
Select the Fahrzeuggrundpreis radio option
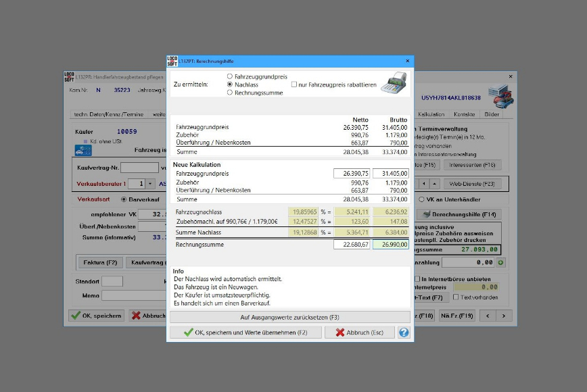(x=230, y=76)
